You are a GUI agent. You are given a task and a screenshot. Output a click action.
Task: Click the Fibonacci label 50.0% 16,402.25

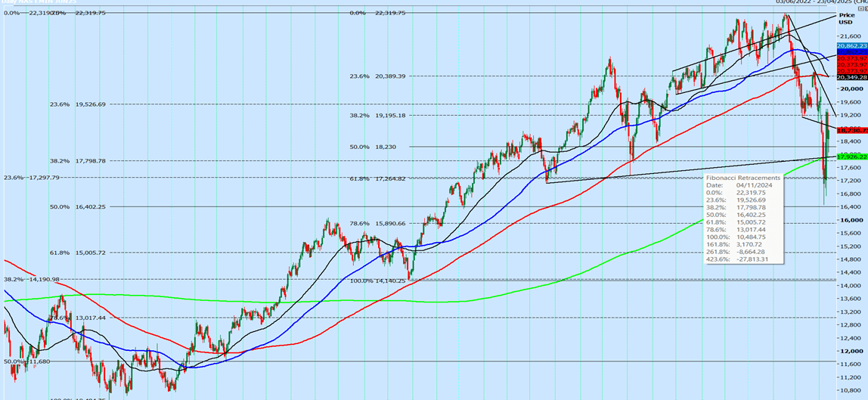(x=77, y=206)
